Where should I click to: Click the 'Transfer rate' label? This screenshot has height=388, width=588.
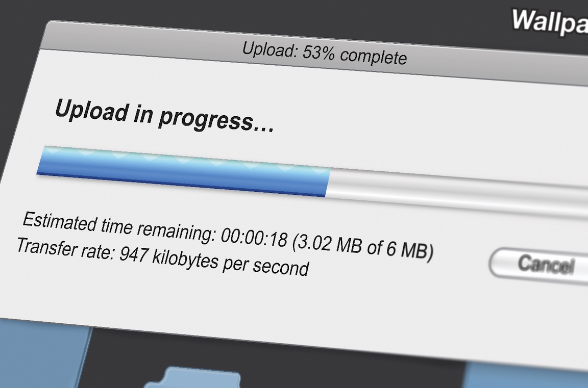[x=66, y=248]
